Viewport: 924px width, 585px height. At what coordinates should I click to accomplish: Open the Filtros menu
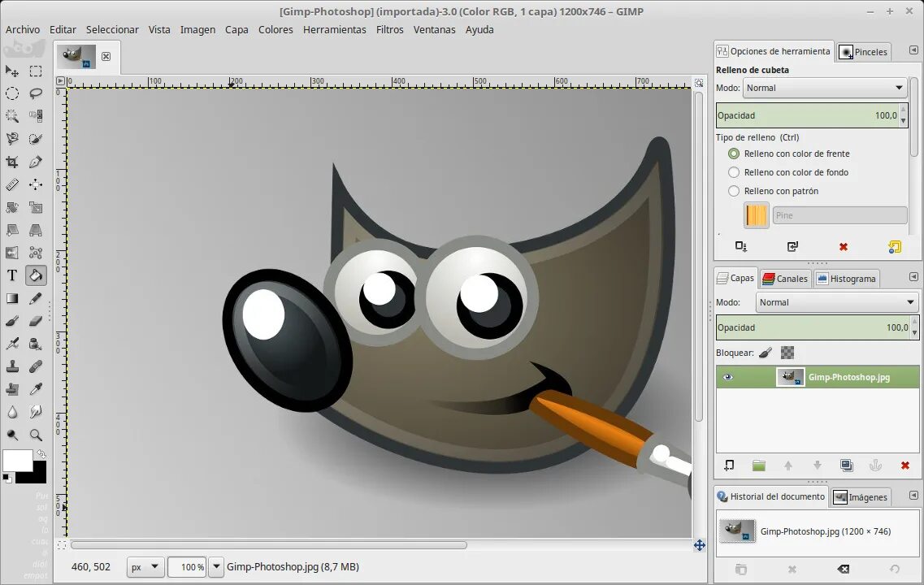[389, 29]
